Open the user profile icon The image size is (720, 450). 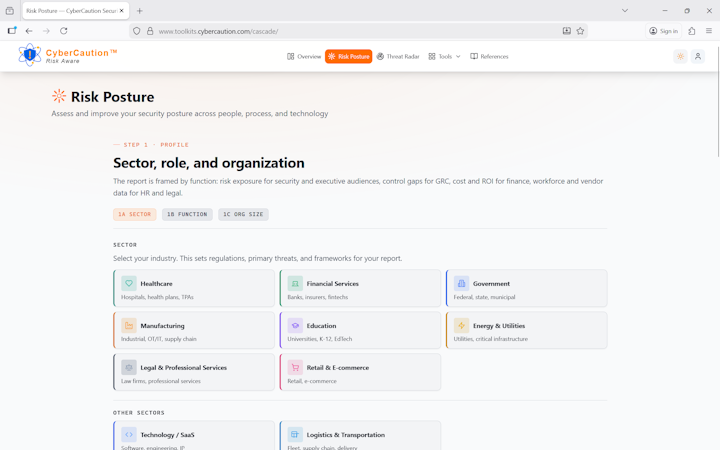[x=698, y=57]
